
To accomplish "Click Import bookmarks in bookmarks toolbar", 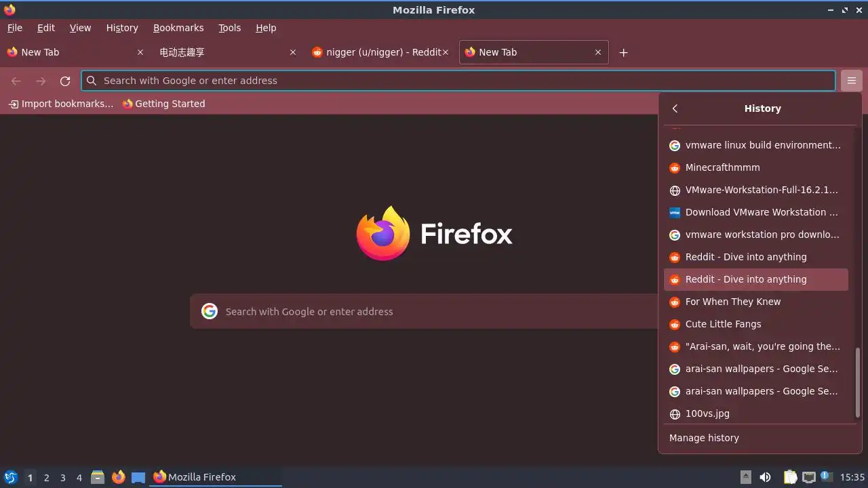I will 60,104.
